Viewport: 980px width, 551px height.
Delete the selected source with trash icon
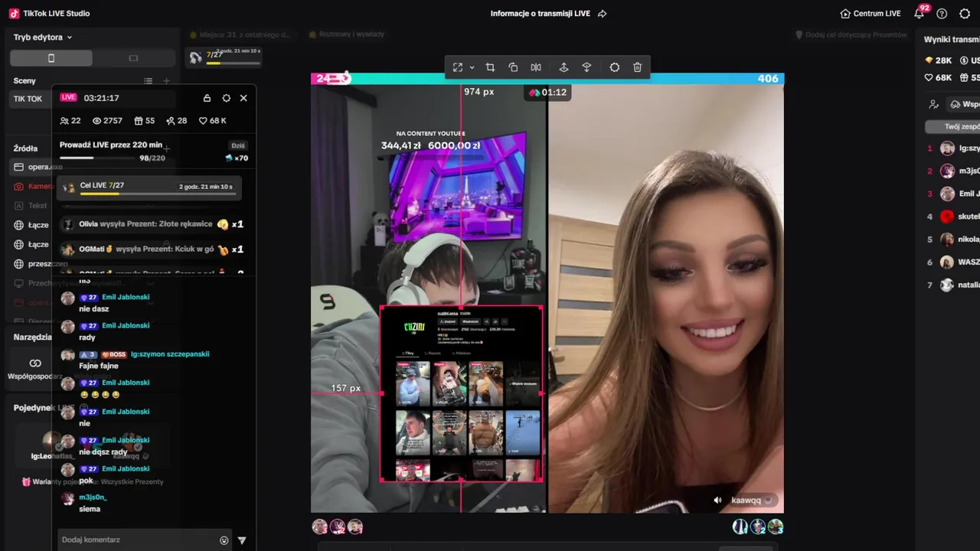coord(637,67)
